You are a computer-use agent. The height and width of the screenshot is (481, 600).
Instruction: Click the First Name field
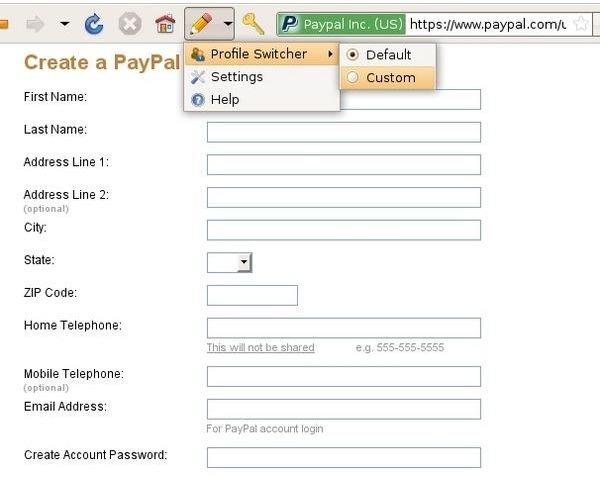[410, 99]
